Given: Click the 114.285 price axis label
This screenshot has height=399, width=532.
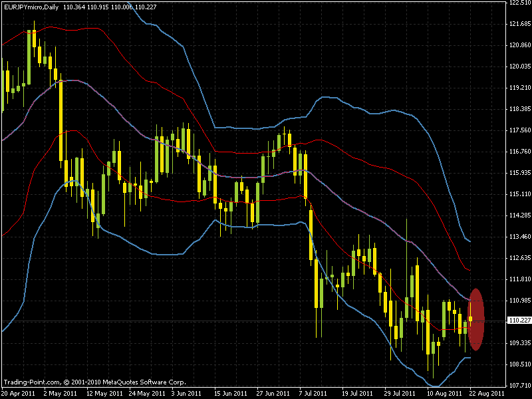Looking at the screenshot, I should pyautogui.click(x=520, y=215).
